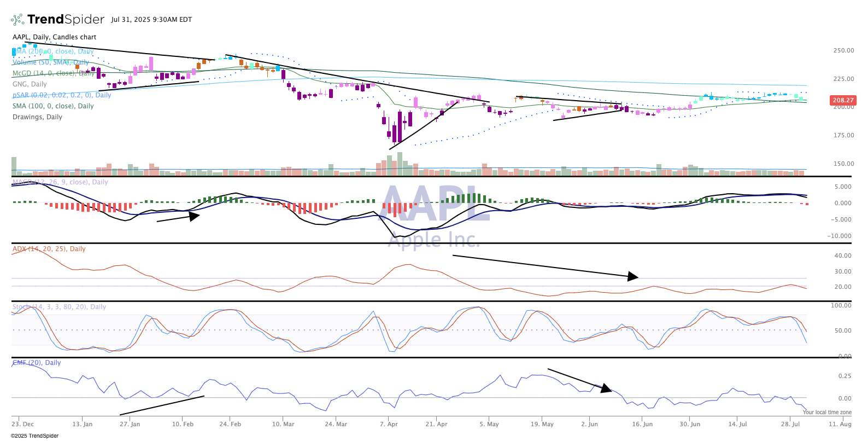Select the SMA (100, 0, close) label

53,106
